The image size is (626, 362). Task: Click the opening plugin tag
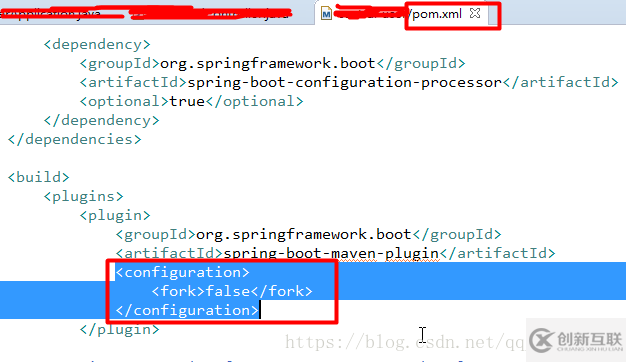(x=115, y=216)
